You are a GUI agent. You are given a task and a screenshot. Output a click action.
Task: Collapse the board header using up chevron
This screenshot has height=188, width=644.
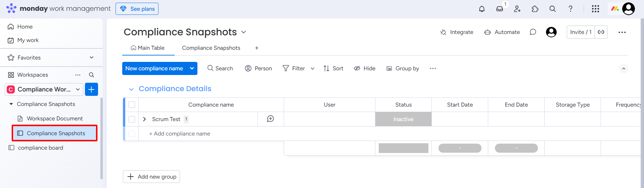pos(624,69)
